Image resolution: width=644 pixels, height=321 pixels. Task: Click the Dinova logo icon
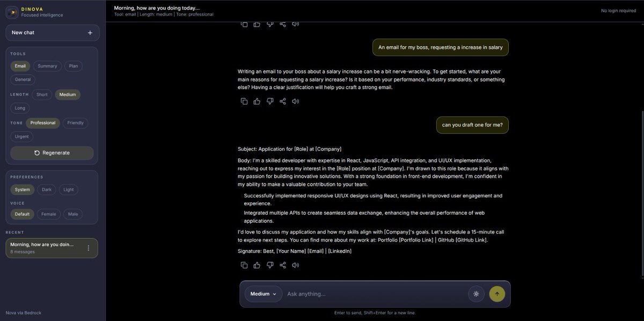[12, 12]
